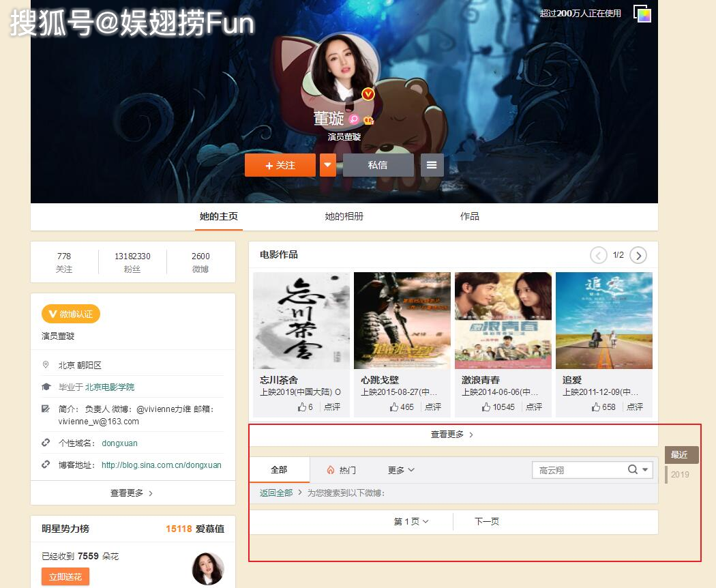Screen dimensions: 716x588
Task: Switch to 作品 tab
Action: tap(469, 216)
